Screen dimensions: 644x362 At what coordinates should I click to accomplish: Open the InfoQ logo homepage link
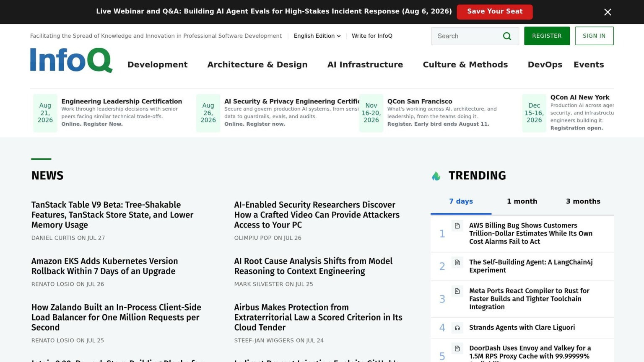(71, 60)
